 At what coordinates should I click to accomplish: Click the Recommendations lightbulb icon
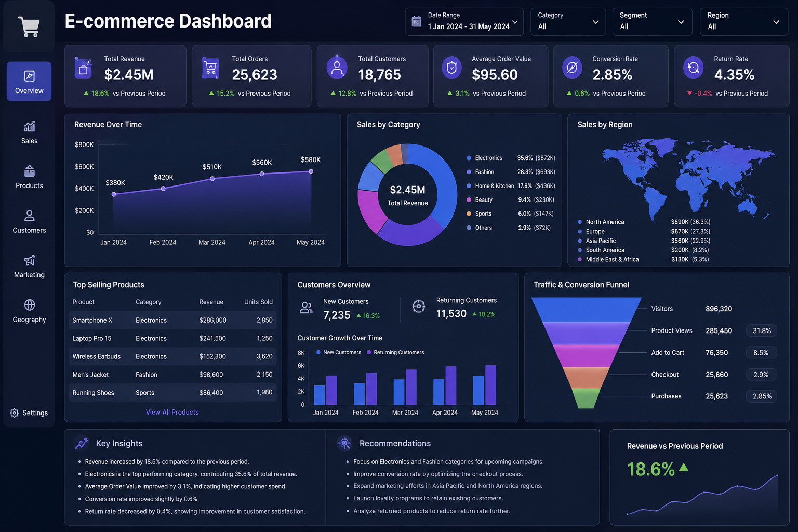coord(344,443)
